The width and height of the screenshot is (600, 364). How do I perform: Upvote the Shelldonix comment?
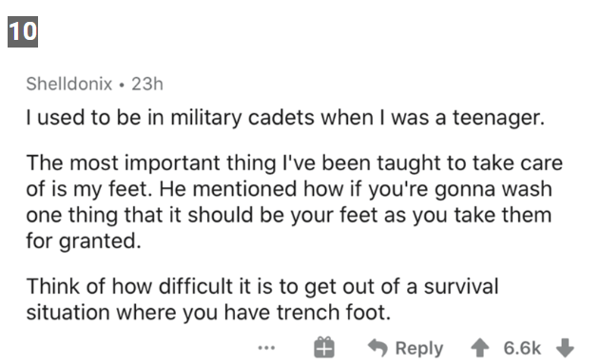480,349
